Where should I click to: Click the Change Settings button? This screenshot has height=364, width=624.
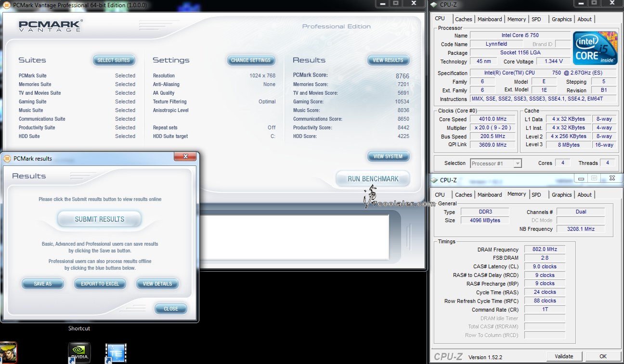point(251,60)
